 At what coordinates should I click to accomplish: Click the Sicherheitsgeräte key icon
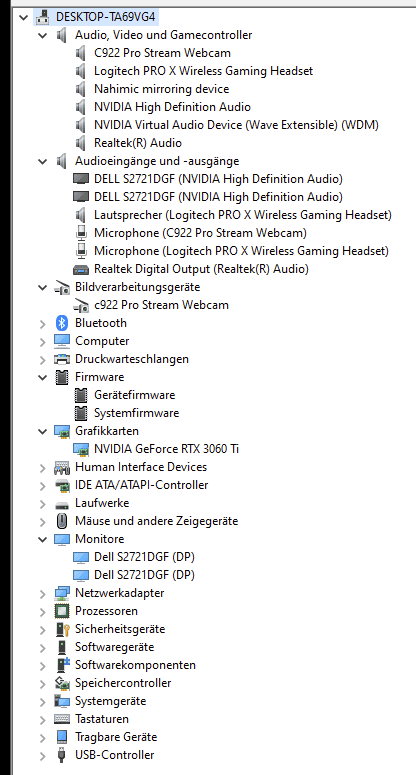[62, 629]
